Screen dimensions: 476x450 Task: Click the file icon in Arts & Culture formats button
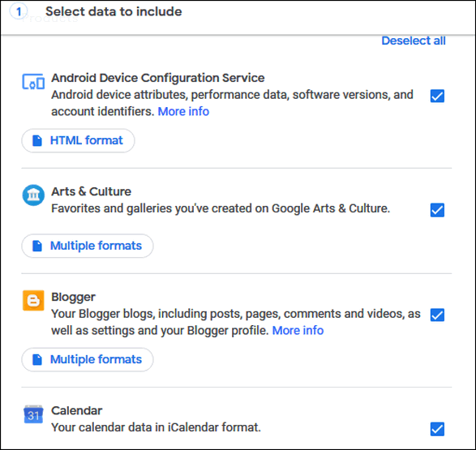click(37, 246)
